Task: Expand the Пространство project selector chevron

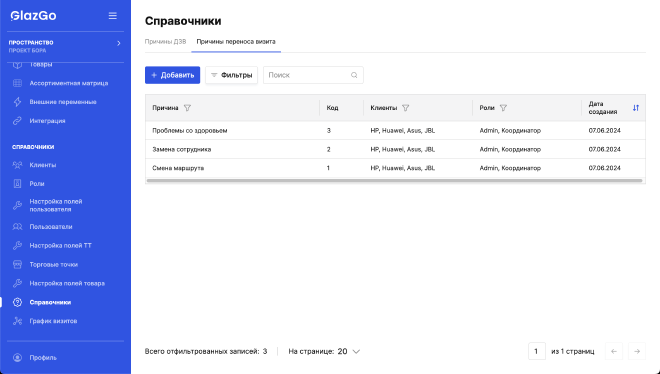Action: [x=119, y=43]
